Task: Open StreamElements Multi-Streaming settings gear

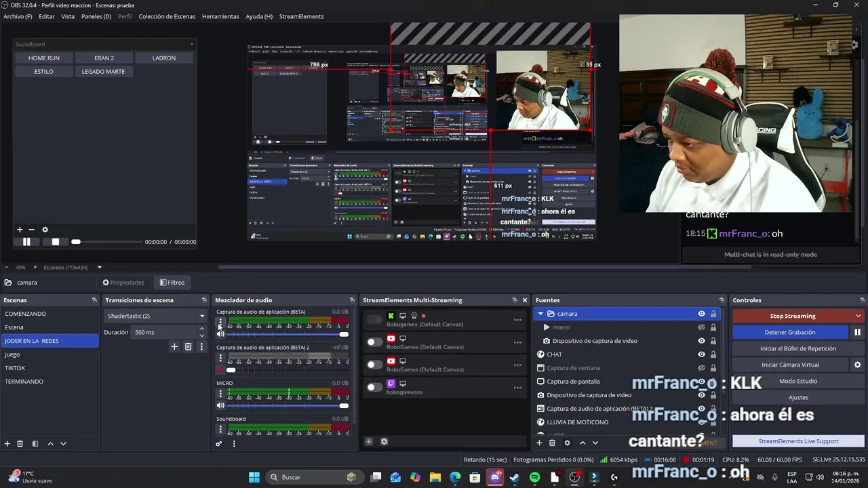Action: click(x=384, y=441)
